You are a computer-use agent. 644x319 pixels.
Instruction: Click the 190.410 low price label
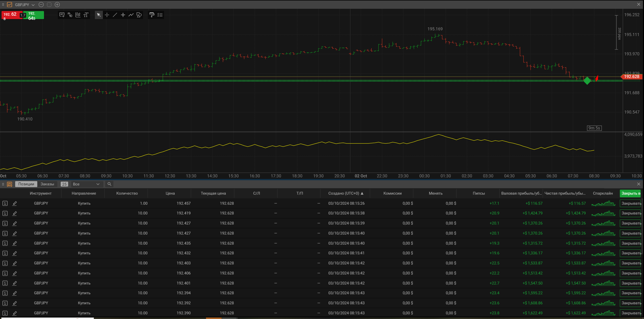tap(25, 119)
